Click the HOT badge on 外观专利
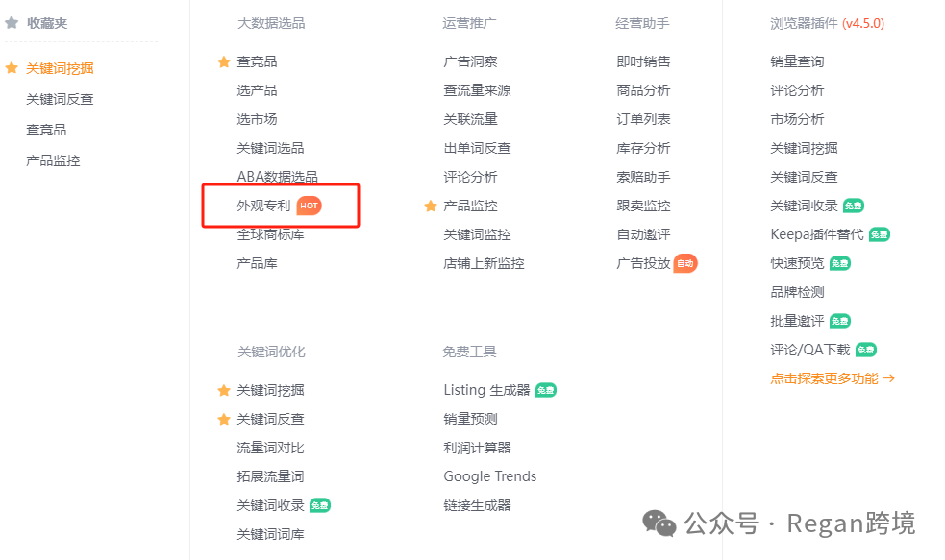 [x=310, y=205]
